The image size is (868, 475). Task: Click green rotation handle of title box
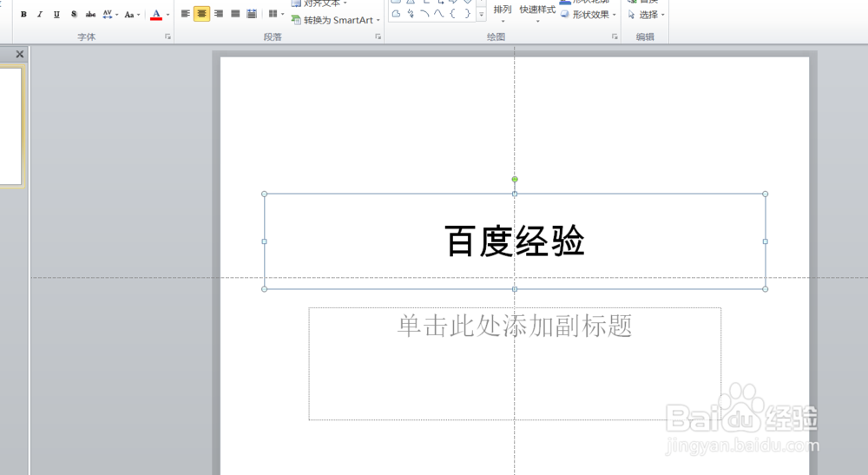coord(515,180)
